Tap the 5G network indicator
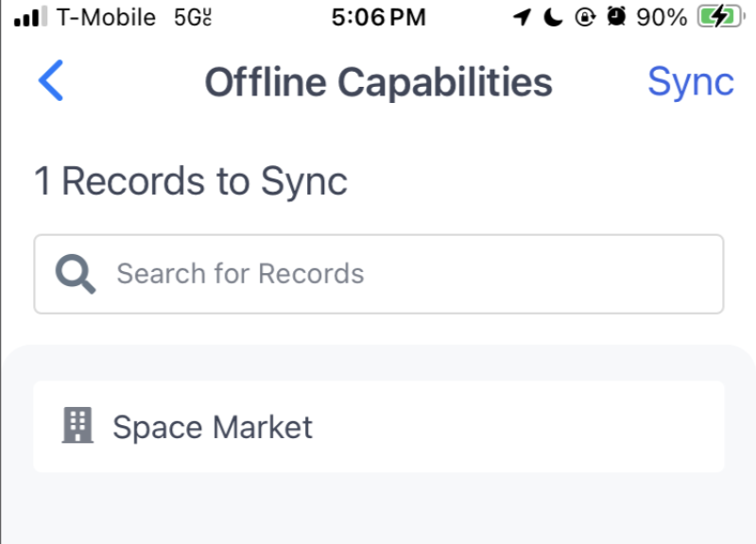This screenshot has height=544, width=756. tap(193, 18)
